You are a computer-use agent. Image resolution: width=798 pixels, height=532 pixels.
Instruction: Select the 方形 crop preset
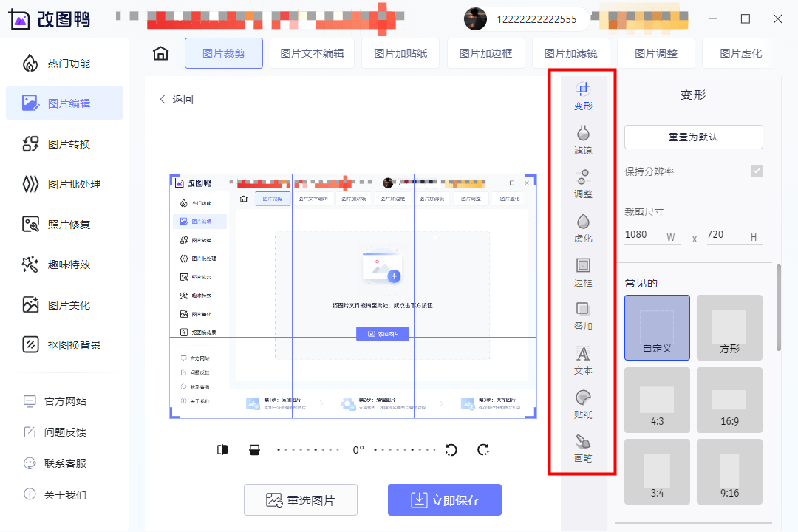[x=729, y=328]
